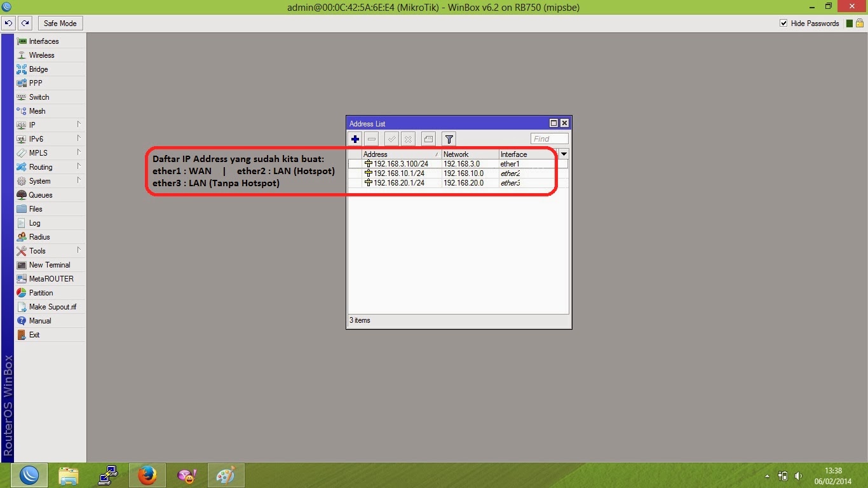Screen dimensions: 868x488
Task: Expand the MPLS submenu arrow
Action: point(79,152)
